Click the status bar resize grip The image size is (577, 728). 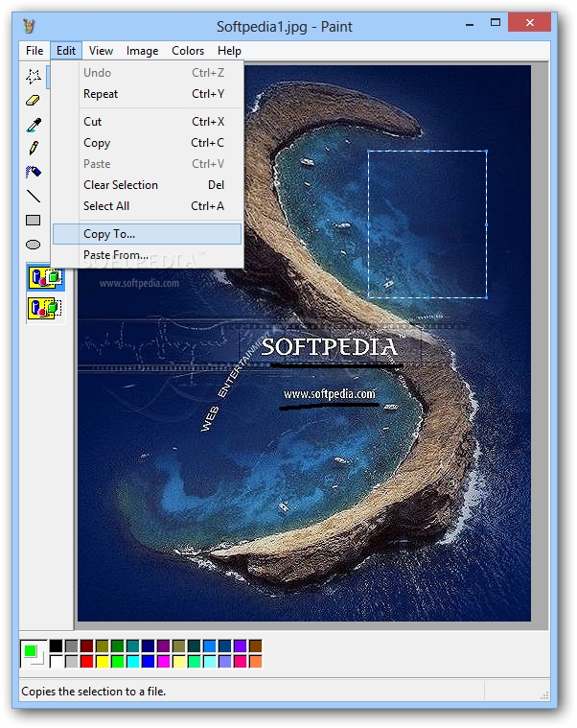(544, 695)
